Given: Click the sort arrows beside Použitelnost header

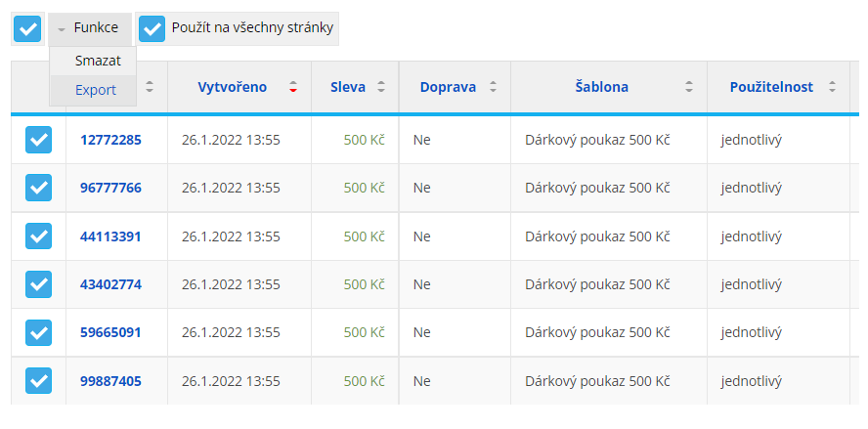Looking at the screenshot, I should coord(832,87).
